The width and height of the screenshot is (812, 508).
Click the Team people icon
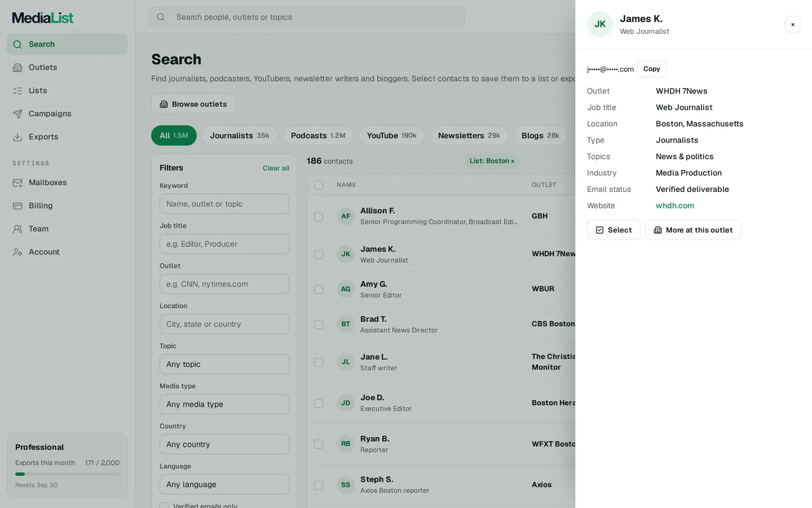(17, 229)
